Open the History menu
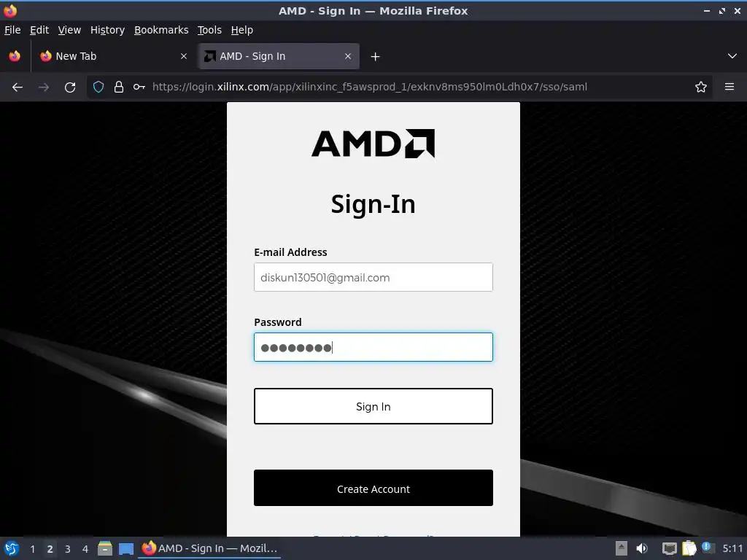The width and height of the screenshot is (747, 560). tap(108, 30)
